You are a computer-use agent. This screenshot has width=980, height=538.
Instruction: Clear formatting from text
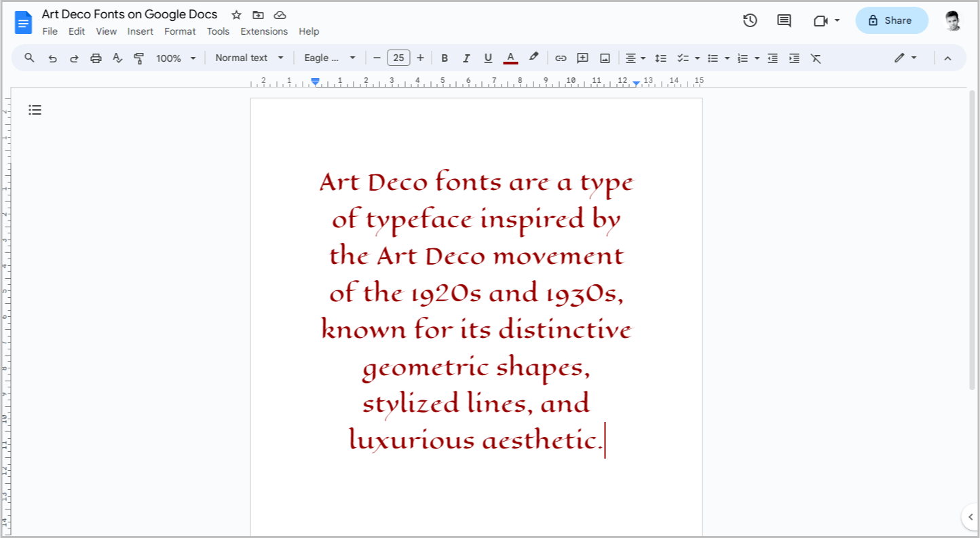pos(816,58)
